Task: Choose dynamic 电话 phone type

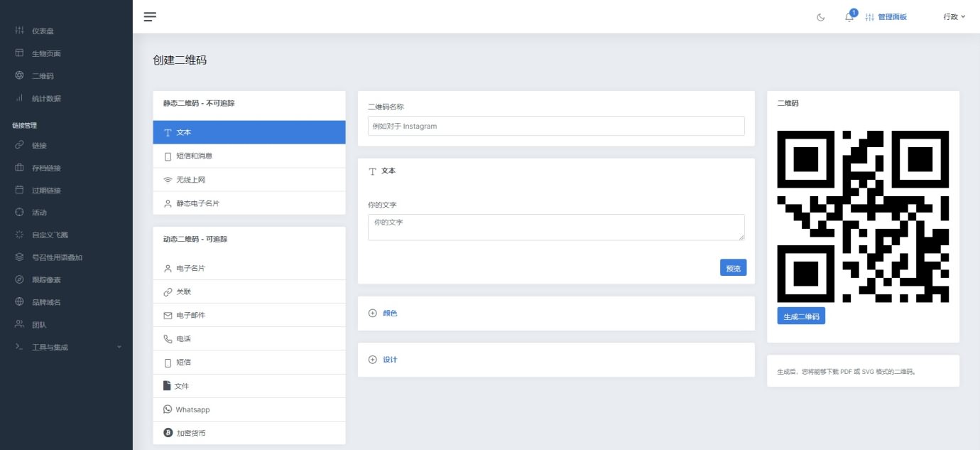Action: click(x=249, y=338)
